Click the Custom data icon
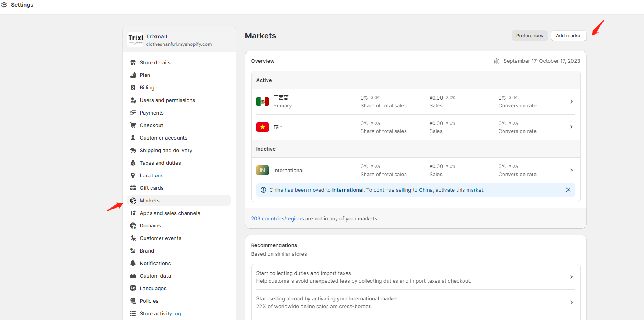This screenshot has width=644, height=320. pyautogui.click(x=133, y=276)
